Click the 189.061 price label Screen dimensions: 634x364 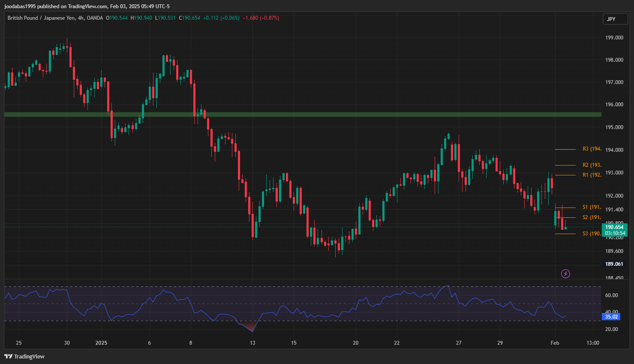tap(614, 264)
